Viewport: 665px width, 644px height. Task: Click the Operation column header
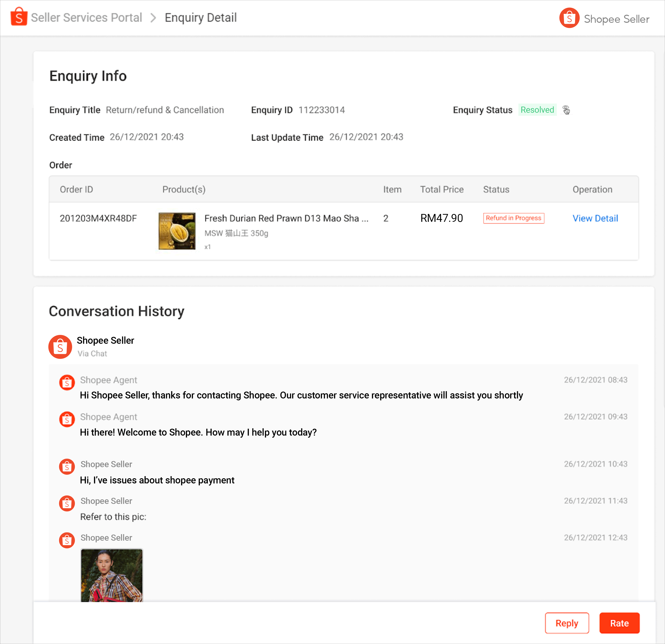tap(592, 189)
